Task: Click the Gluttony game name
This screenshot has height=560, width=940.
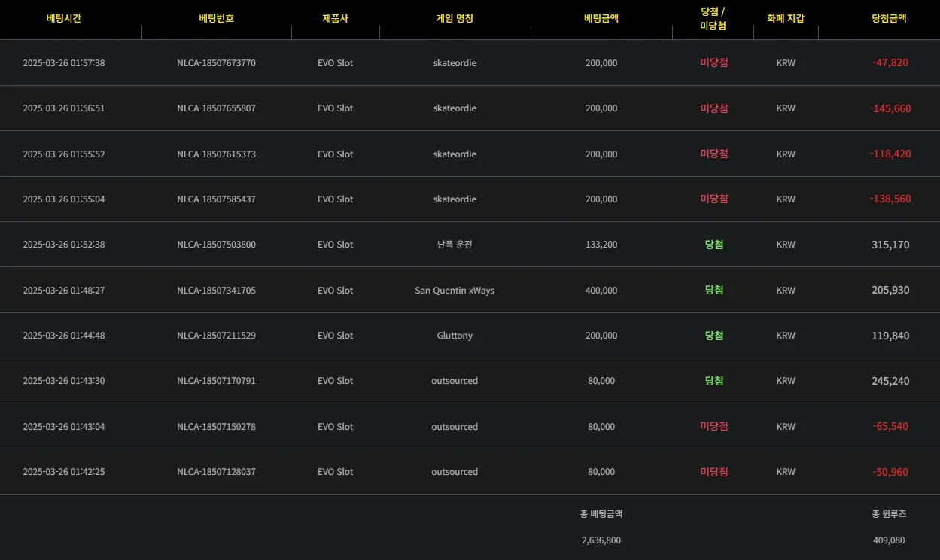Action: pos(455,336)
